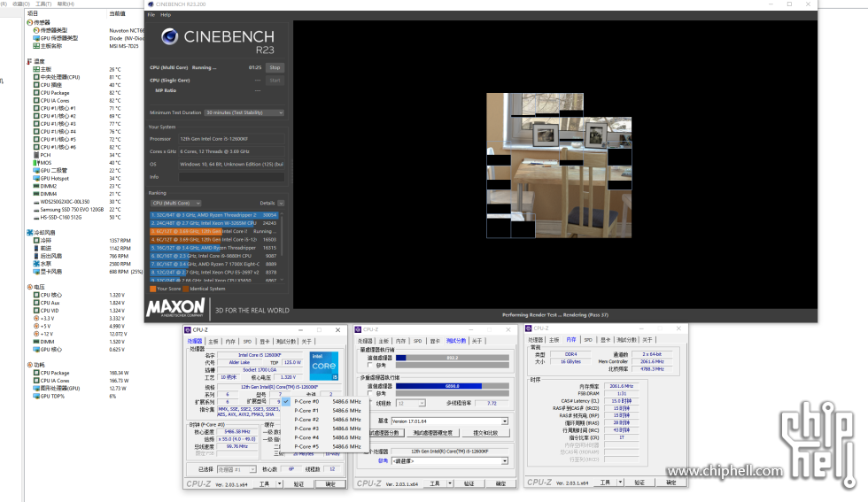Image resolution: width=868 pixels, height=502 pixels.
Task: Select the AMD Ryzen Threadripper 30054 ranking row
Action: (x=213, y=215)
